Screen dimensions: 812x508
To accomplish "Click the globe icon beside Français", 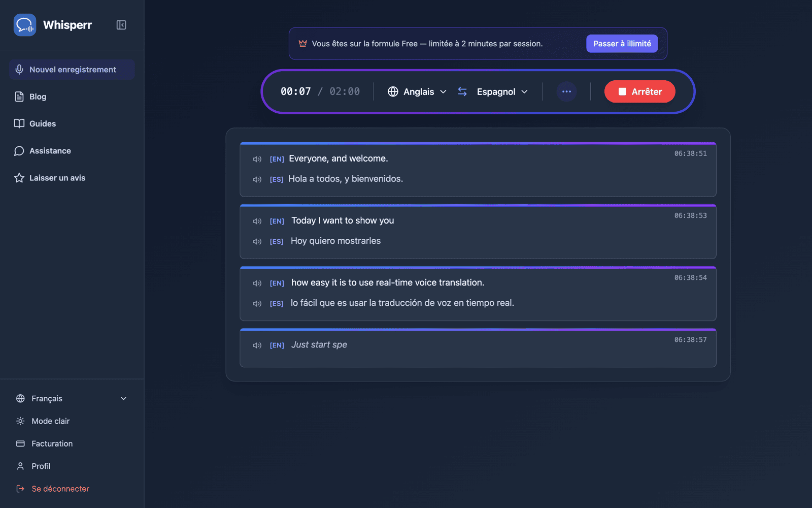I will pos(20,399).
